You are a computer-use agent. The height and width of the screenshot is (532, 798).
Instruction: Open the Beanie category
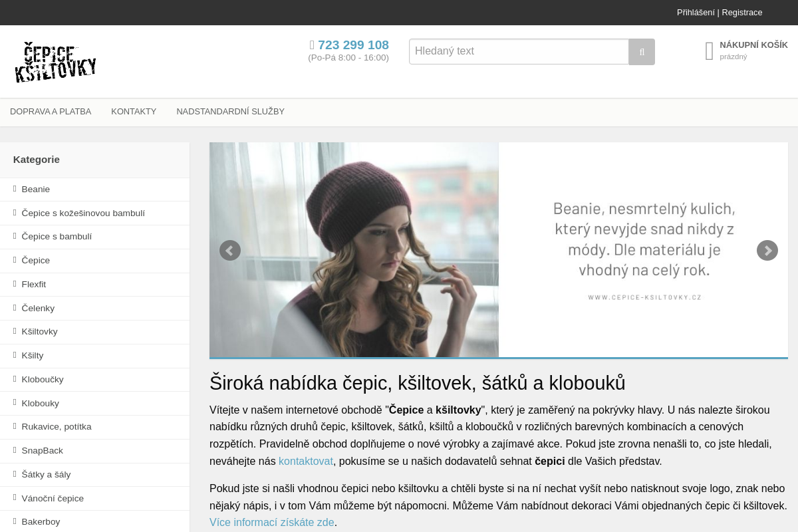point(36,190)
